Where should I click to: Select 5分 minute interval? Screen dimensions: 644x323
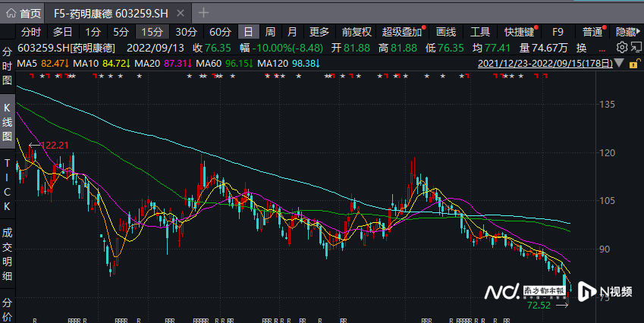121,32
